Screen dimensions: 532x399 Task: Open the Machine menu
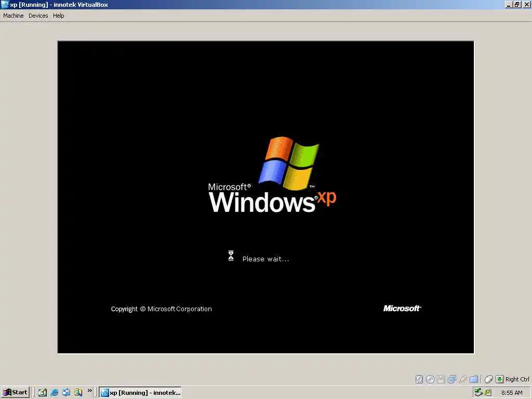[13, 16]
